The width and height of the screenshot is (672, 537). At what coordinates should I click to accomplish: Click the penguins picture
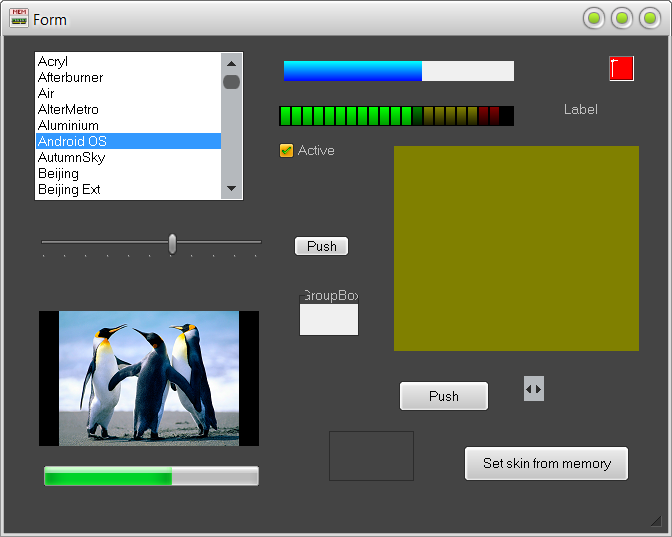point(149,378)
